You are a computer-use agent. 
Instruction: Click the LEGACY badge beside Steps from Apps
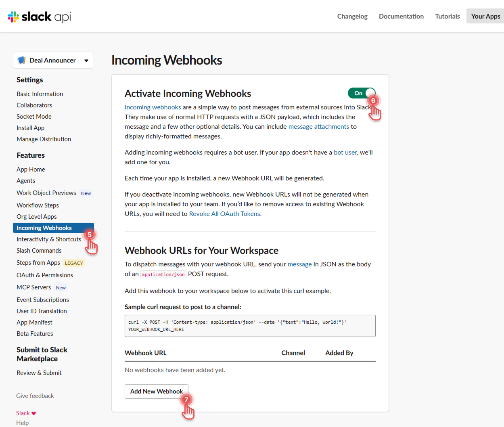click(74, 263)
